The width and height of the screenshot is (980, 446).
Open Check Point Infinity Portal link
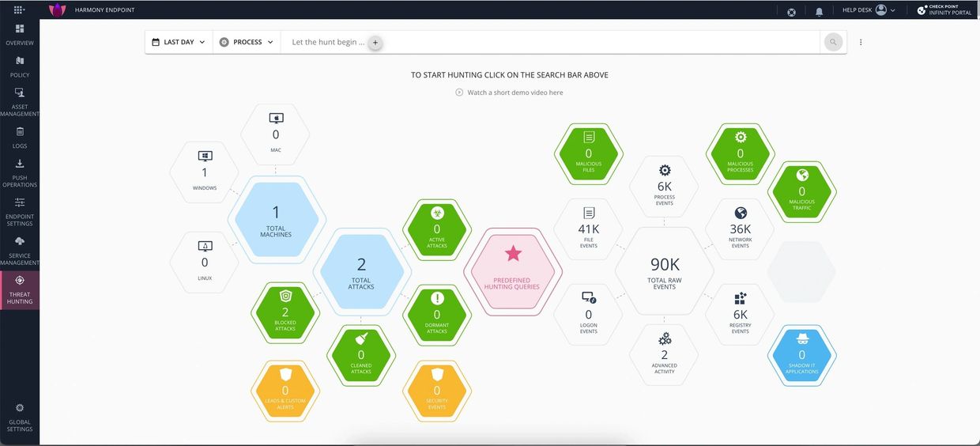tap(944, 10)
